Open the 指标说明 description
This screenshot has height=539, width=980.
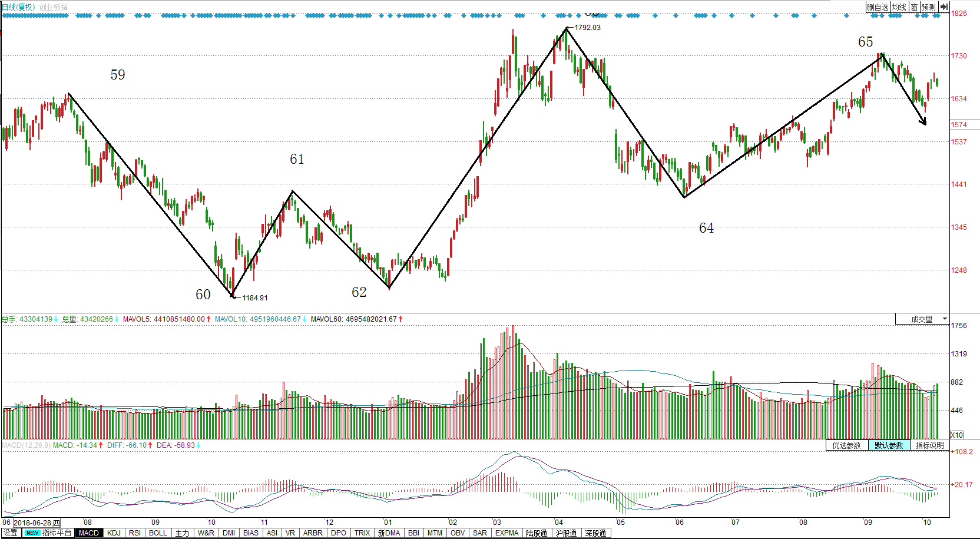930,445
